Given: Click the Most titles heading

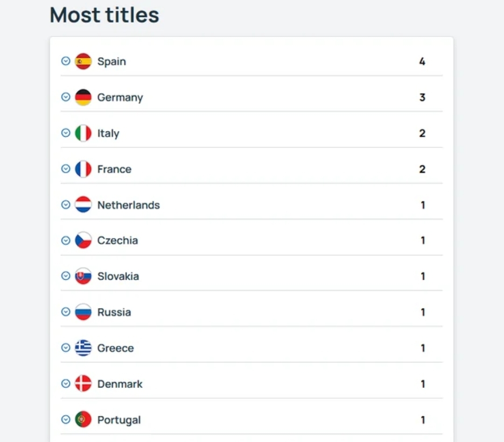Looking at the screenshot, I should (105, 15).
